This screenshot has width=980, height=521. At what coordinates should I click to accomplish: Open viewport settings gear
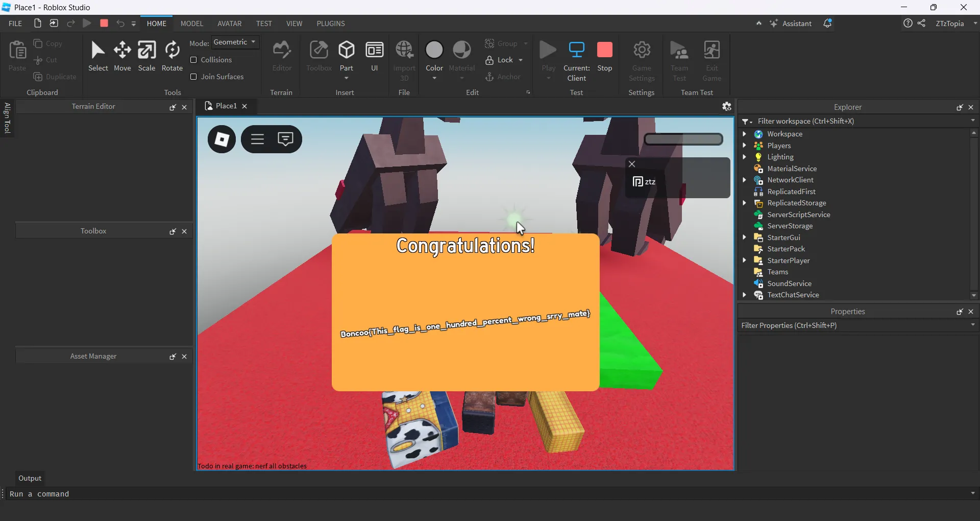(x=726, y=106)
